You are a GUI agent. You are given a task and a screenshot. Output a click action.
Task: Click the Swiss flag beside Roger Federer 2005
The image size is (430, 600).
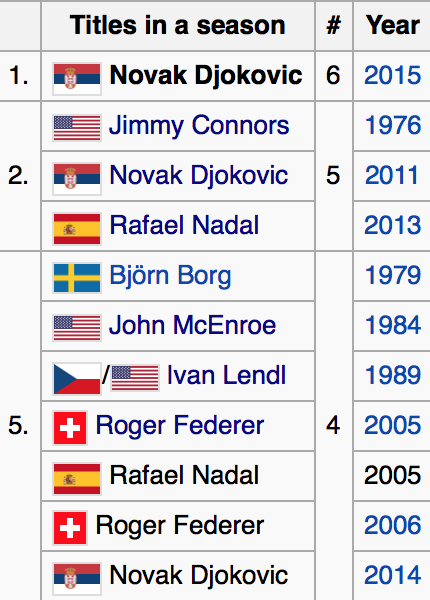click(x=70, y=428)
